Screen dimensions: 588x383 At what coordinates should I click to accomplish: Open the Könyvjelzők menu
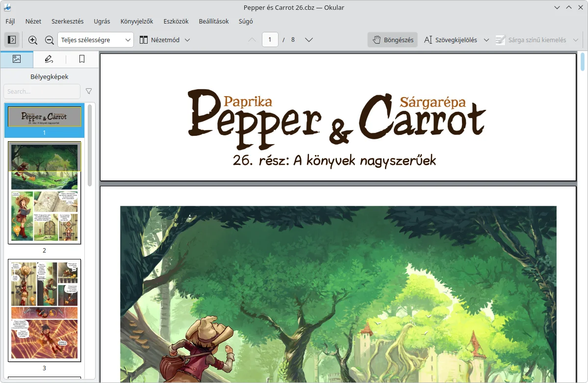[137, 22]
